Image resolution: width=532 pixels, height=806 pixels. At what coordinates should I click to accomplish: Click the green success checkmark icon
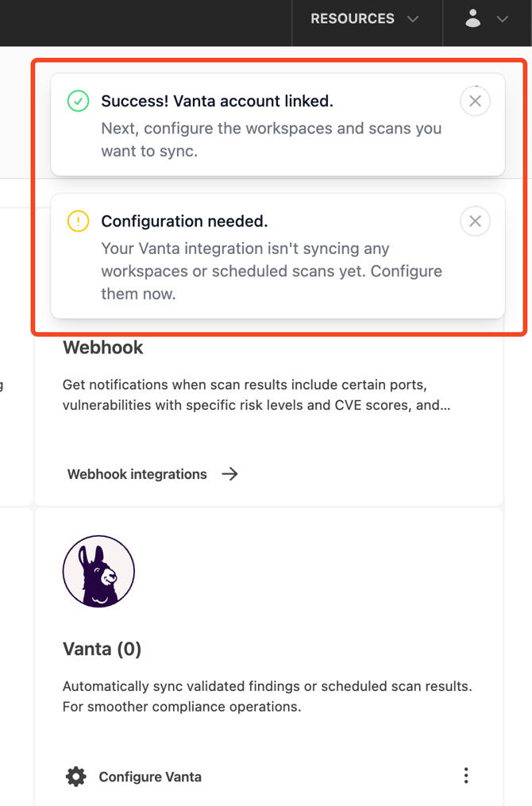pos(78,101)
